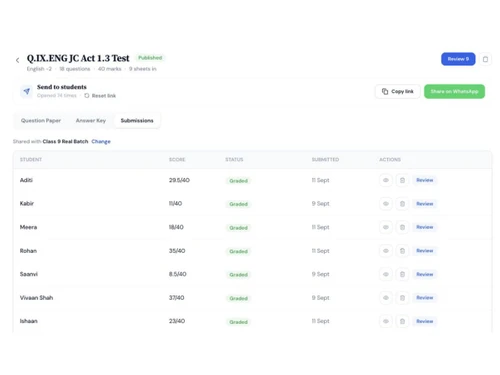
Task: Review Rohan's submission
Action: click(x=425, y=251)
